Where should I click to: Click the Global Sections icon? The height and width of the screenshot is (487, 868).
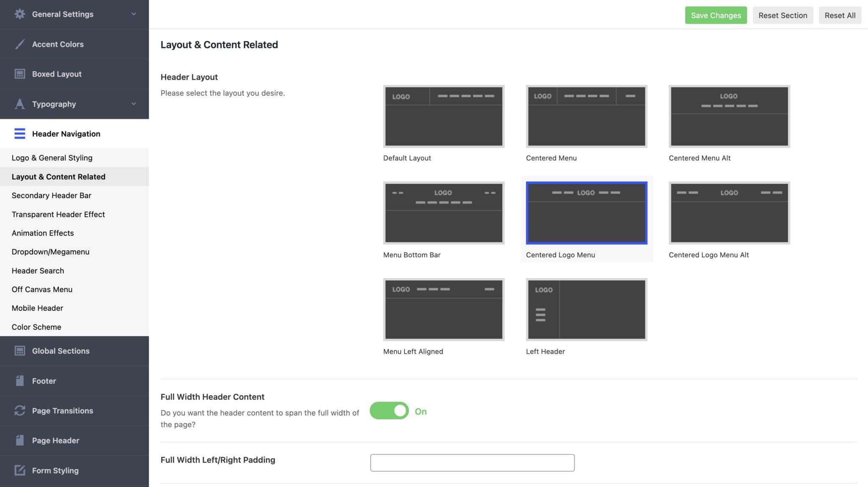point(19,351)
